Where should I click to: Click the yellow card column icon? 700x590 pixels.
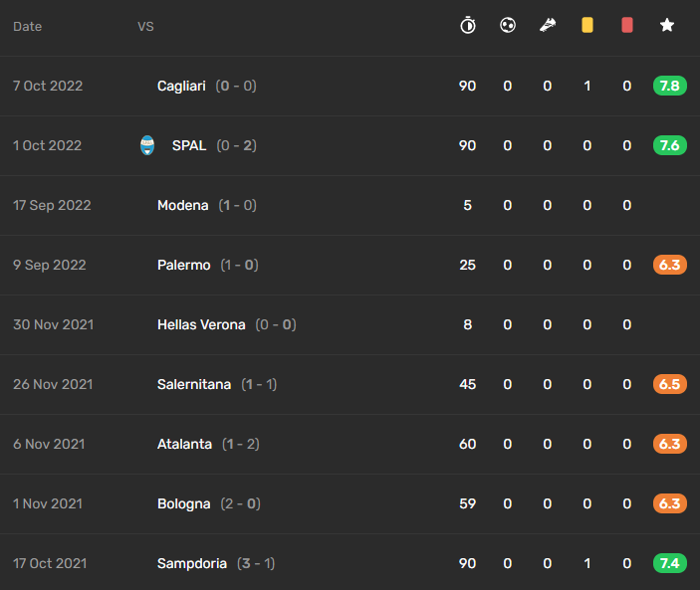tap(587, 25)
